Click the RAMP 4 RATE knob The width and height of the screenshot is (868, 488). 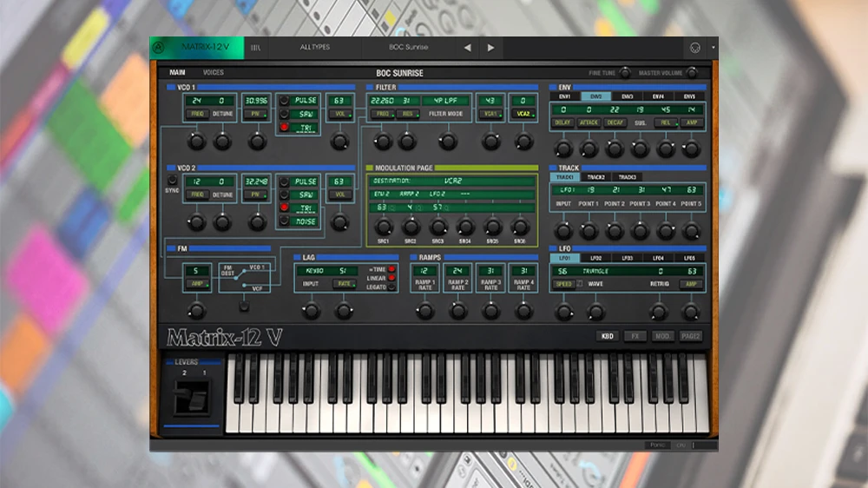(523, 312)
